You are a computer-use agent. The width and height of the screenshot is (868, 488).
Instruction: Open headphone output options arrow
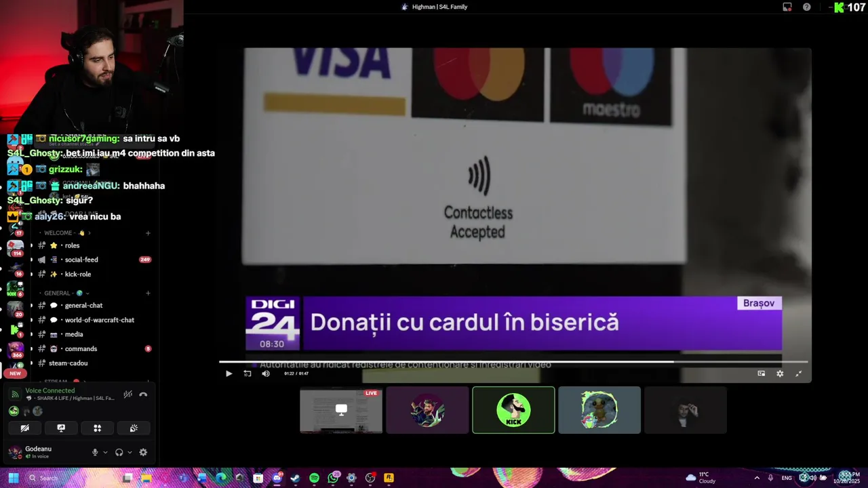coord(130,452)
